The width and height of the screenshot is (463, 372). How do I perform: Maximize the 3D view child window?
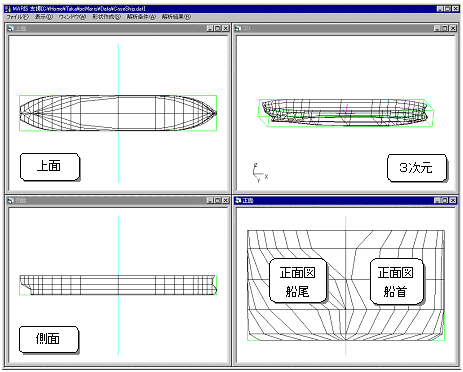[445, 29]
